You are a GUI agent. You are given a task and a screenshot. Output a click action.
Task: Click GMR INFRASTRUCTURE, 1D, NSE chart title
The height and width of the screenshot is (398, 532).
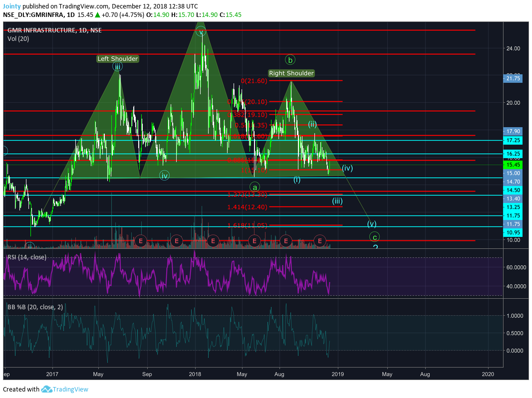click(54, 30)
